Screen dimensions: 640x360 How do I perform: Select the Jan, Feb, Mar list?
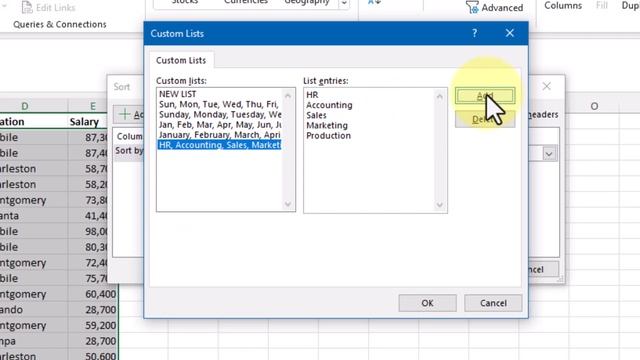click(219, 124)
